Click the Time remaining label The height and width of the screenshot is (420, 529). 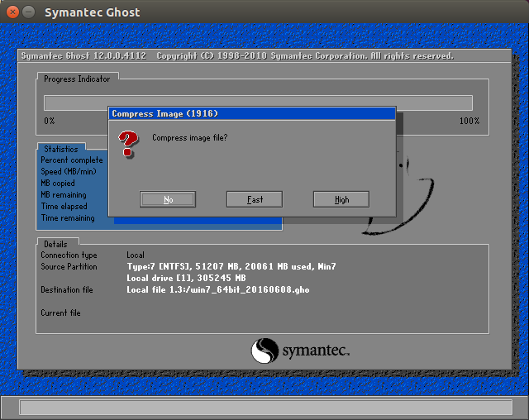click(x=68, y=218)
